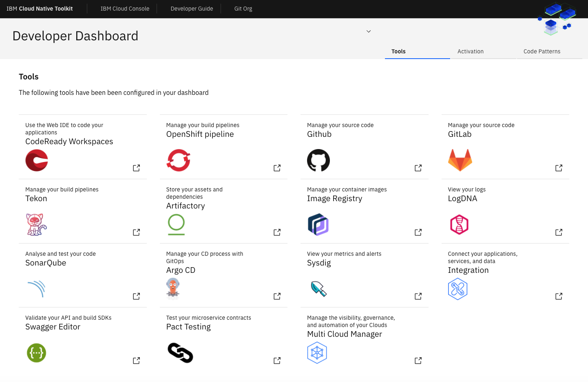Viewport: 588px width, 382px height.
Task: Expand the header chevron dropdown
Action: pyautogui.click(x=369, y=31)
